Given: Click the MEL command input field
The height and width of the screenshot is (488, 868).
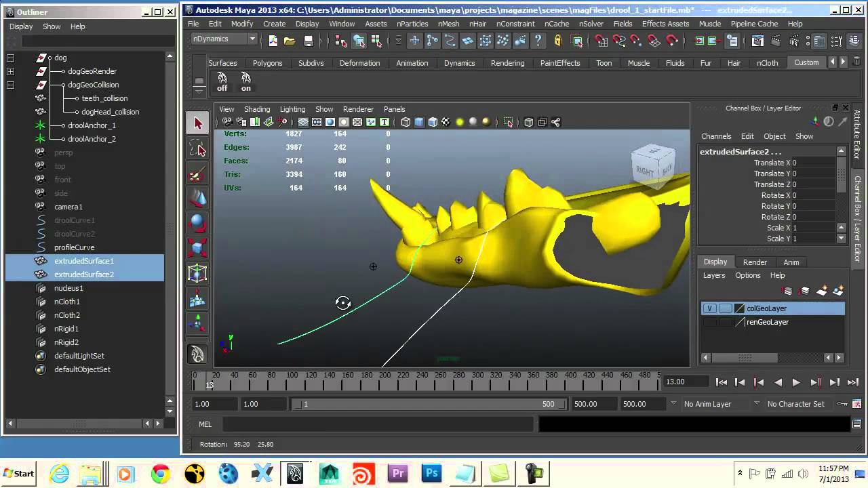Looking at the screenshot, I should 378,424.
